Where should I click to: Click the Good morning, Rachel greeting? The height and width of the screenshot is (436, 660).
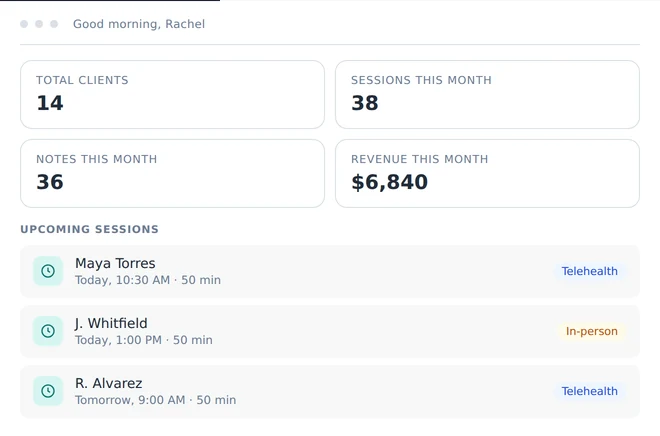139,24
